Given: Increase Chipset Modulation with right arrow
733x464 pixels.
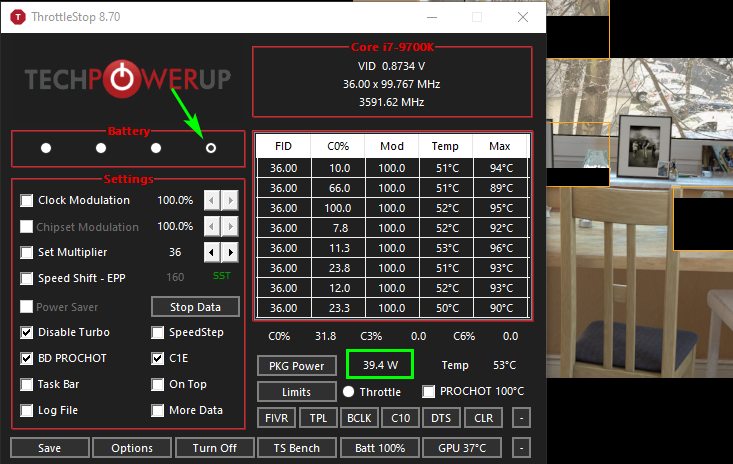Looking at the screenshot, I should [230, 227].
